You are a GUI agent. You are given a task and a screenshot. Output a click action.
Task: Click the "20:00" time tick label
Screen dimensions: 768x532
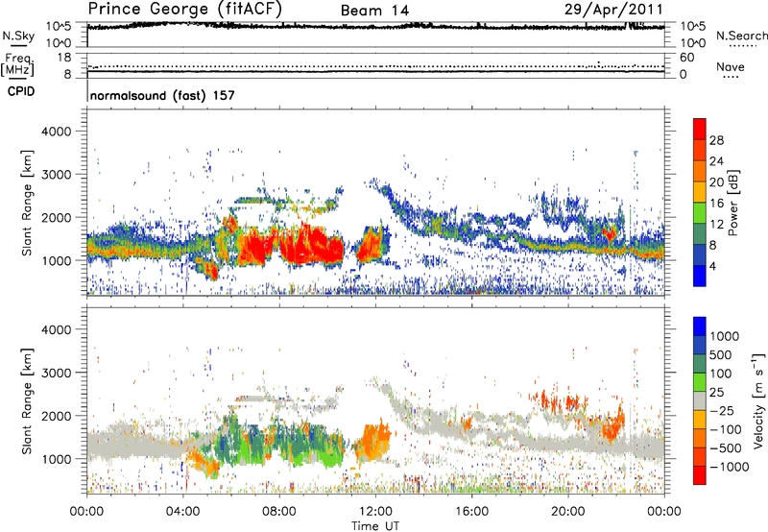[568, 512]
